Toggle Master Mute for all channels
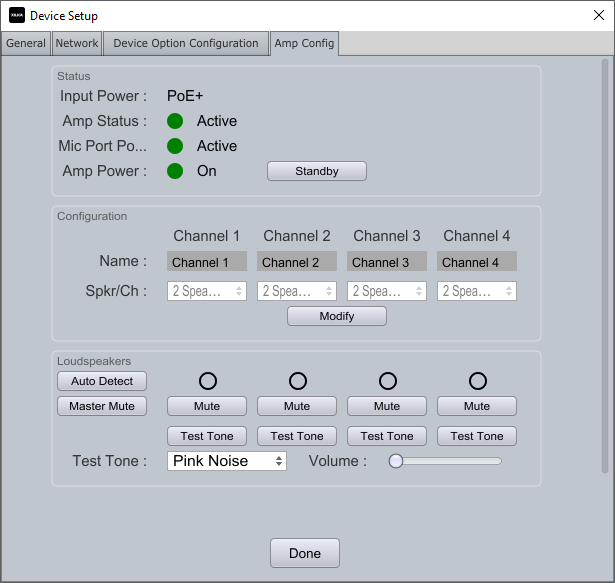The height and width of the screenshot is (583, 615). pyautogui.click(x=102, y=406)
